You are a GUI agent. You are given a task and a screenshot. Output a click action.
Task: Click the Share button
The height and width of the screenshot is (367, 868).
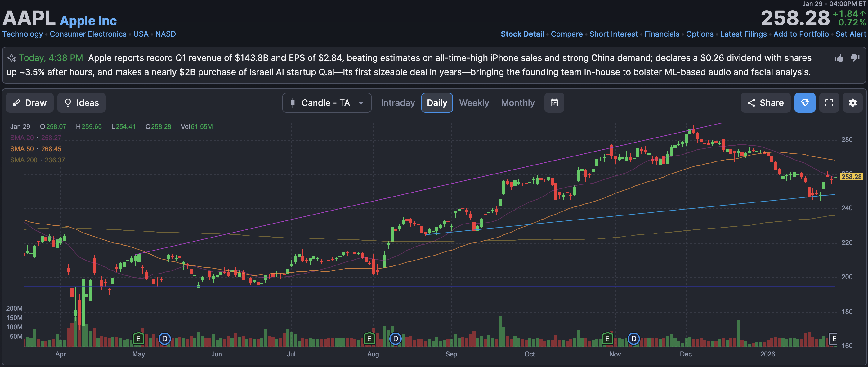(x=765, y=103)
